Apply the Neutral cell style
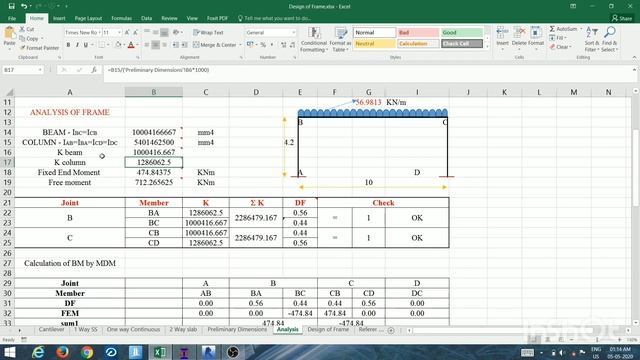The image size is (640, 360). (x=374, y=43)
